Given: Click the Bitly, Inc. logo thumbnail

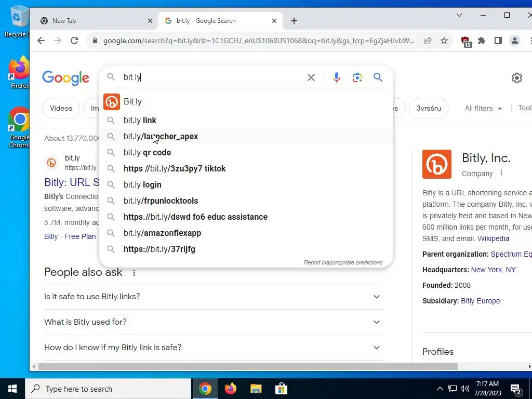Looking at the screenshot, I should point(436,164).
